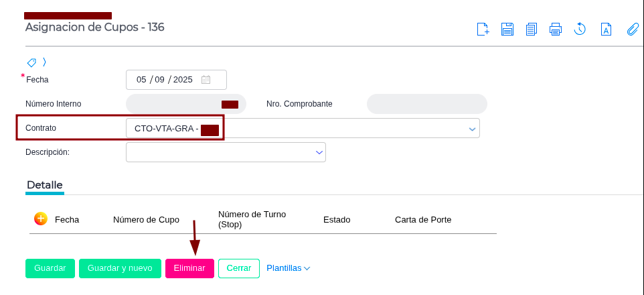Click the document 'A' text icon

point(607,29)
